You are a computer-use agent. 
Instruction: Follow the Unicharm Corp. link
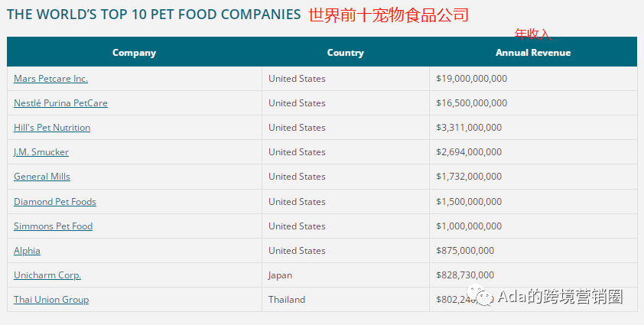(47, 275)
